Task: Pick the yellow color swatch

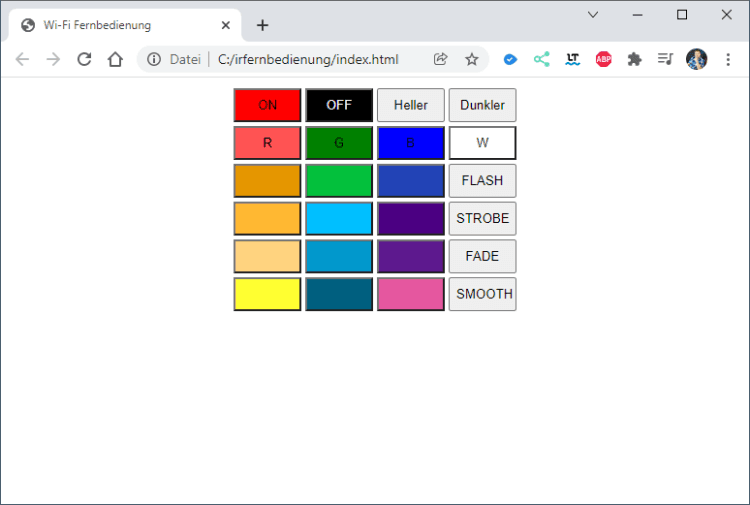Action: pyautogui.click(x=267, y=294)
